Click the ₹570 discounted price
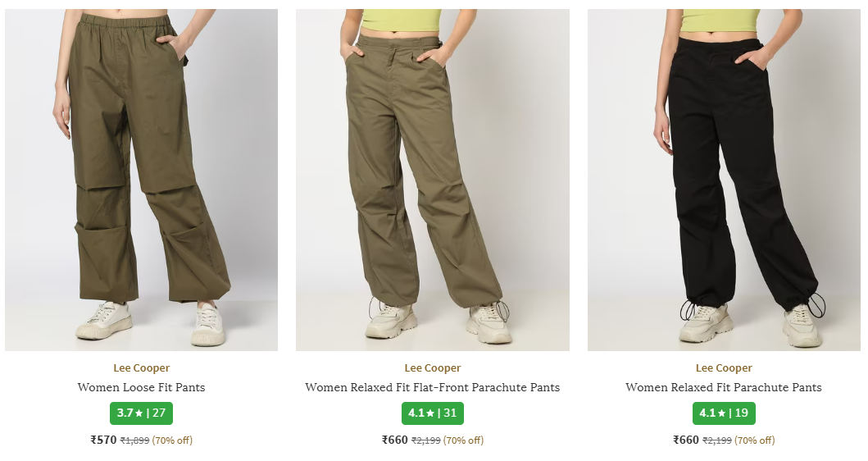 tap(103, 440)
